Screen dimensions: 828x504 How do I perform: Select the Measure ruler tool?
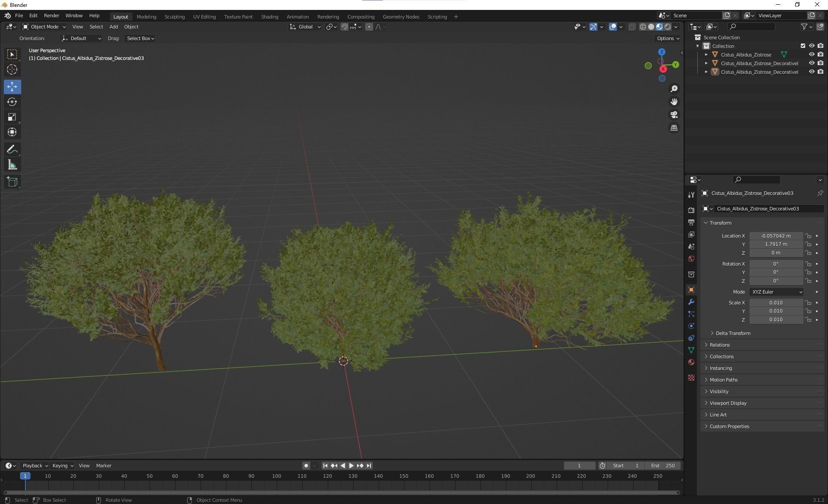(12, 165)
